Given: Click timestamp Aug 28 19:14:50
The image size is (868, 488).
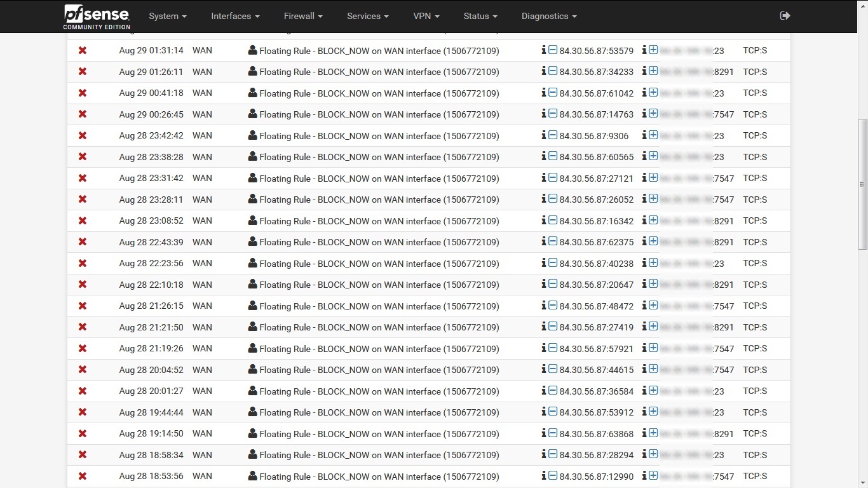Looking at the screenshot, I should [151, 433].
